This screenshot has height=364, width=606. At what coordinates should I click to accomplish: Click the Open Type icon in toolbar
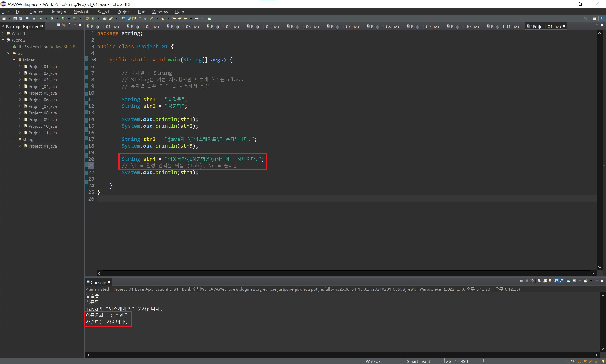105,18
